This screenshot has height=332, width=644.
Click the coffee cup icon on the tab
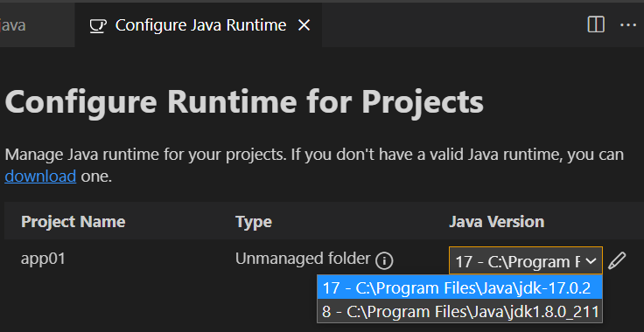(98, 26)
